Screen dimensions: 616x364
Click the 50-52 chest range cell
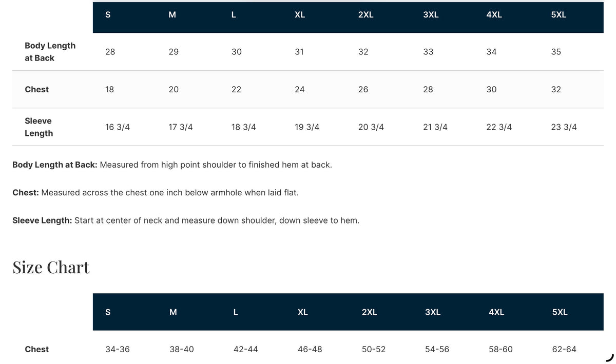374,349
